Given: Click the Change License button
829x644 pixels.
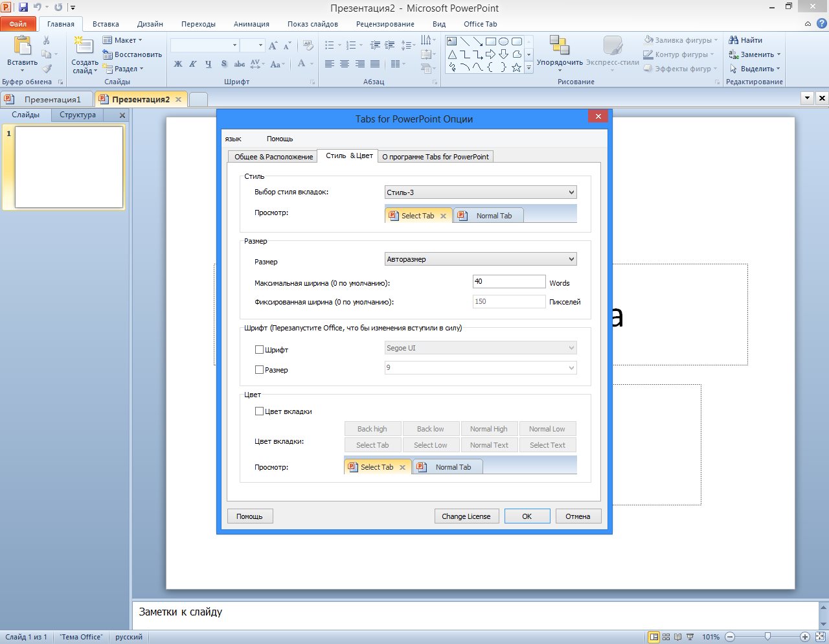Looking at the screenshot, I should [x=466, y=516].
